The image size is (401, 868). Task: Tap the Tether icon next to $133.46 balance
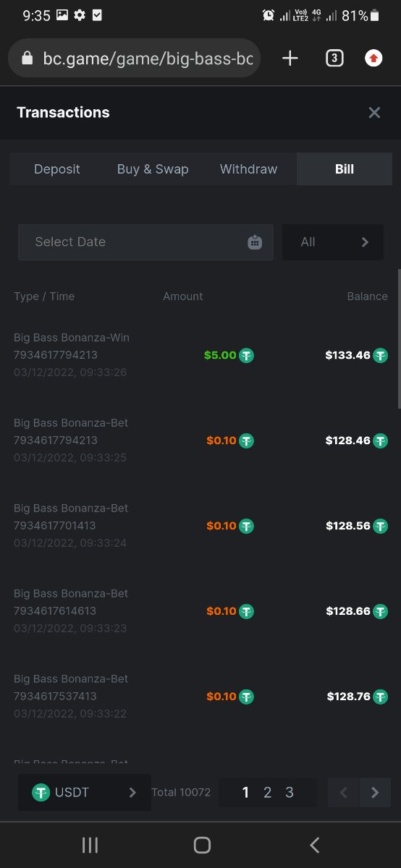pos(380,355)
